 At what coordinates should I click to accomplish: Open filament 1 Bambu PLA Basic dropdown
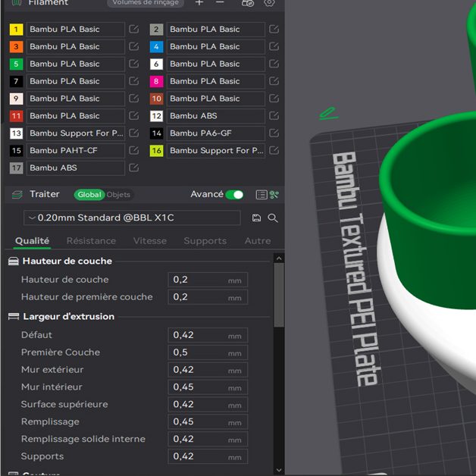click(76, 29)
